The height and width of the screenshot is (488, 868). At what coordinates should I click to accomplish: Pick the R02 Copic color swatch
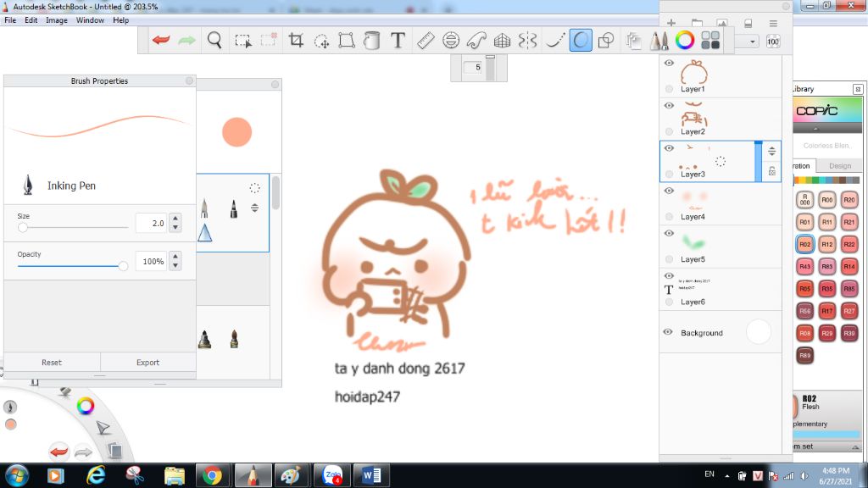(805, 244)
